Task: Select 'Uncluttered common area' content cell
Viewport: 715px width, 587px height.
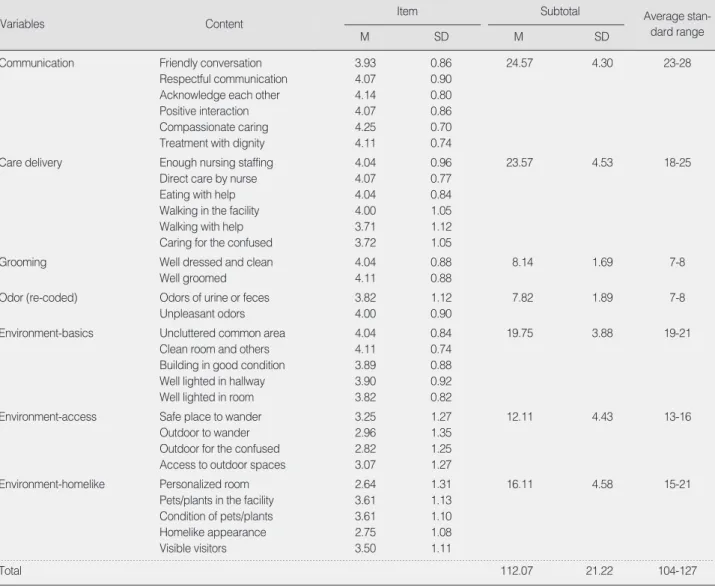Action: pyautogui.click(x=222, y=333)
